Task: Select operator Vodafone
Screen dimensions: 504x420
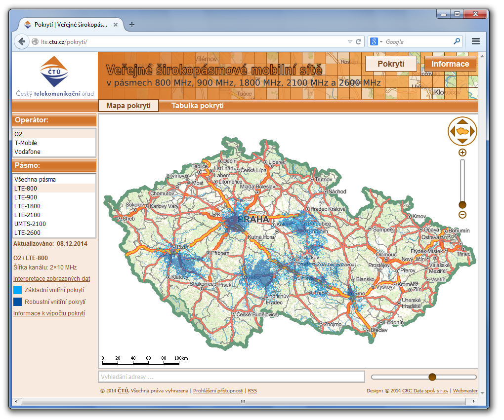Action: (x=54, y=152)
